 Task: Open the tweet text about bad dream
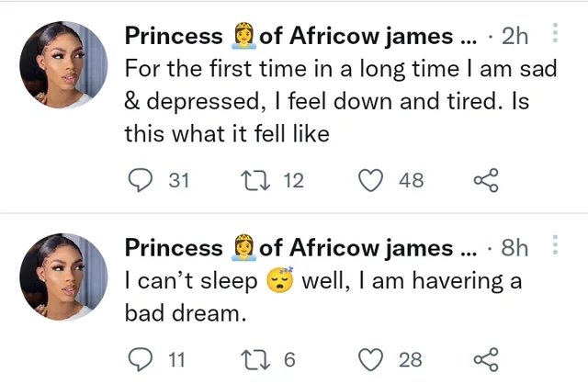tap(322, 296)
